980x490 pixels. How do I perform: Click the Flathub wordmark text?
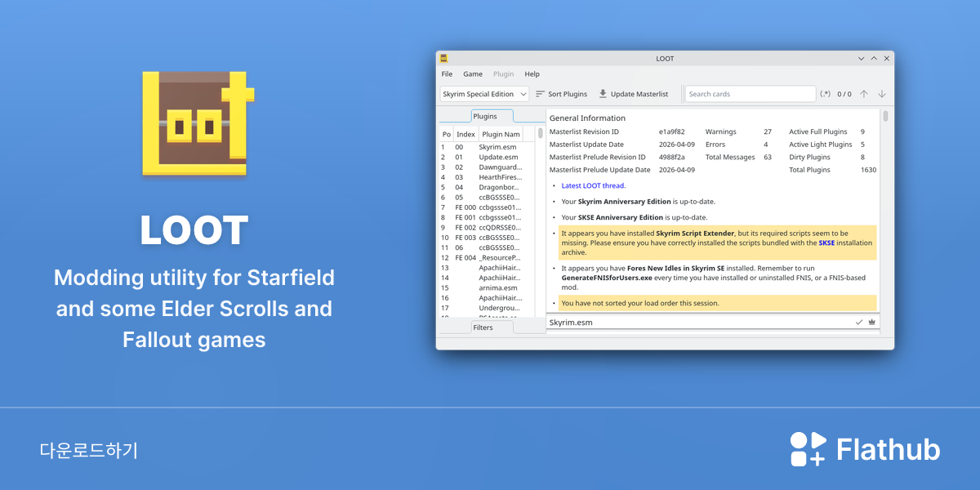coord(889,450)
